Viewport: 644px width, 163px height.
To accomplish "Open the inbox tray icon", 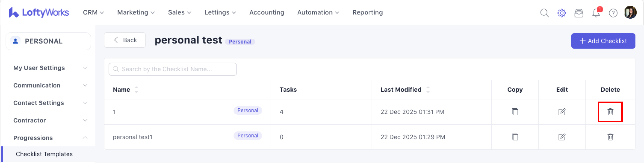I will point(579,13).
